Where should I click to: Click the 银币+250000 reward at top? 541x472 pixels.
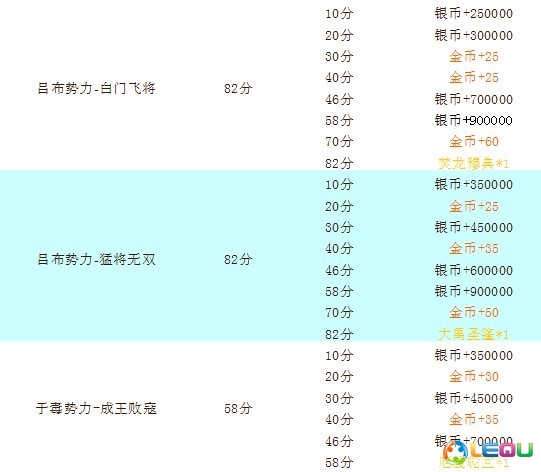(473, 13)
